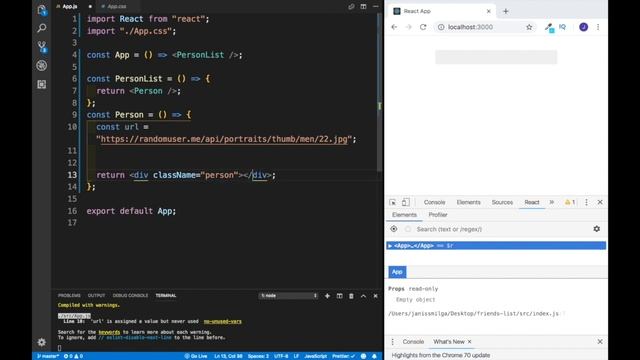This screenshot has height=360, width=640.
Task: Close the terminal panel
Action: pyautogui.click(x=376, y=296)
